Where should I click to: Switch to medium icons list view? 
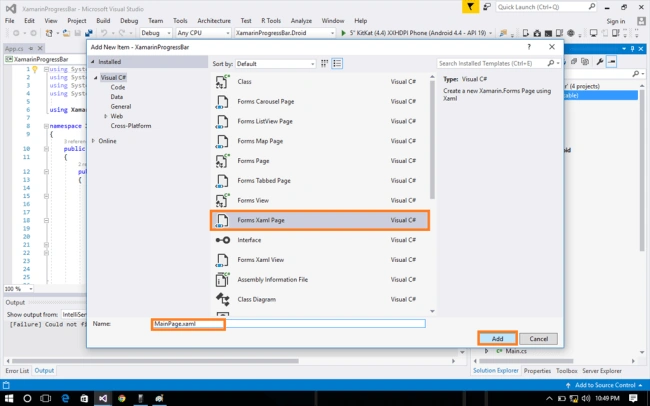[337, 63]
